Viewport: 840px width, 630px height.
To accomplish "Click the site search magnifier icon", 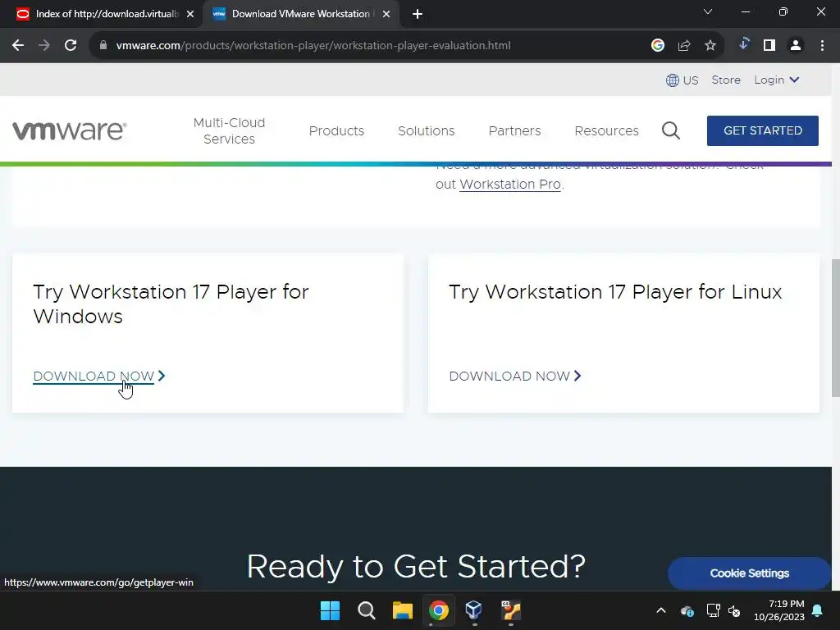I will [671, 130].
